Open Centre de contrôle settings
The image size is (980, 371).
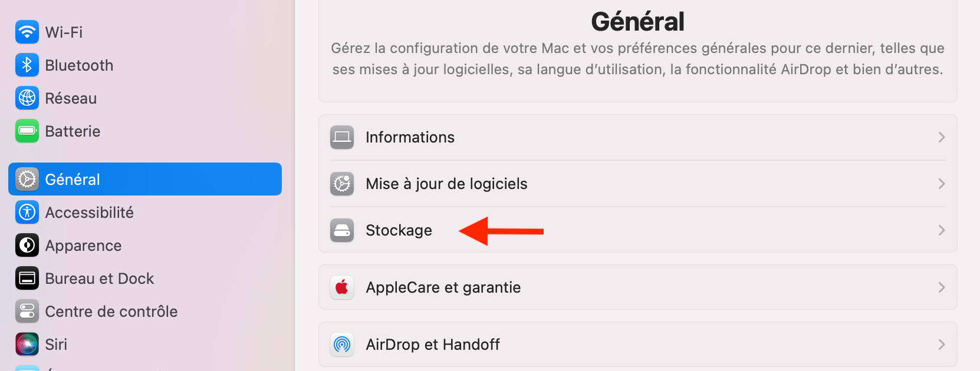[x=111, y=311]
